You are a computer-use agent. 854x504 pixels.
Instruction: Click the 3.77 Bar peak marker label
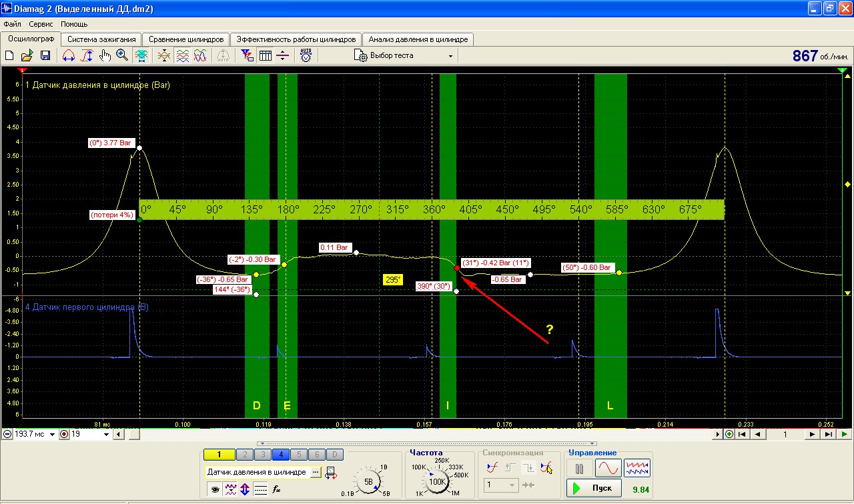coord(111,143)
